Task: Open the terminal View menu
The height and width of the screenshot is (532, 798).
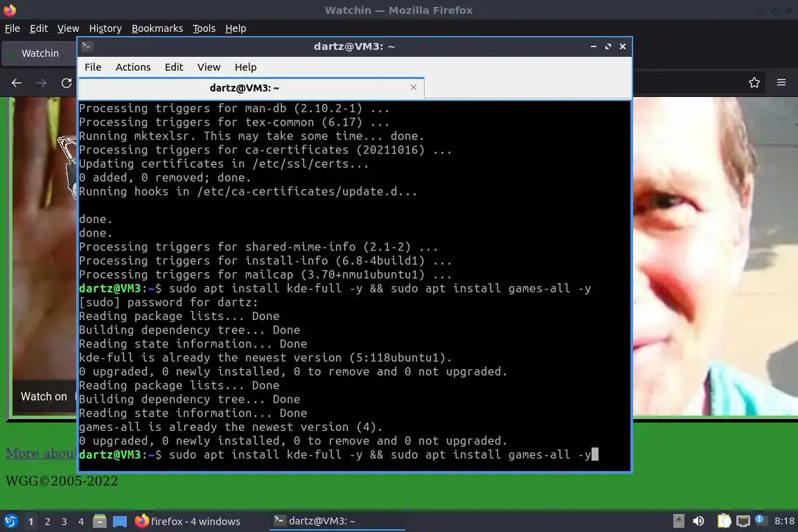Action: tap(209, 67)
